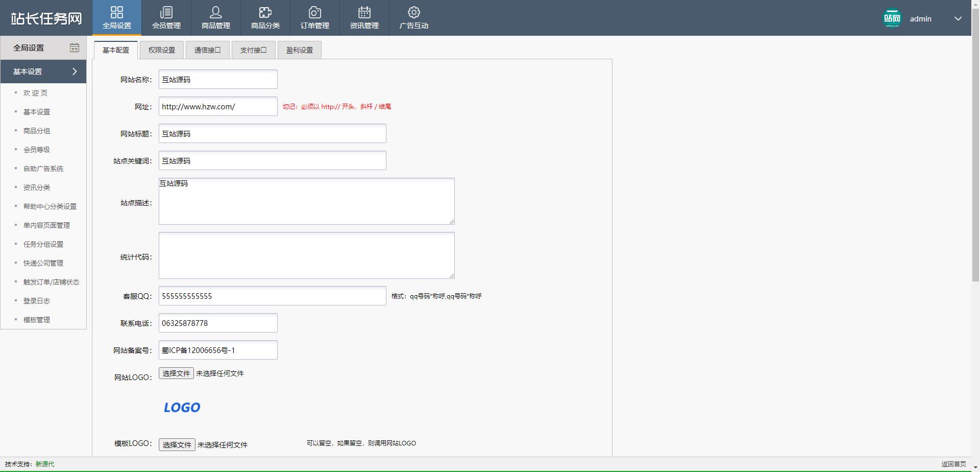Collapse the 基本设置 sidebar section chevron
980x472 pixels.
pos(75,72)
